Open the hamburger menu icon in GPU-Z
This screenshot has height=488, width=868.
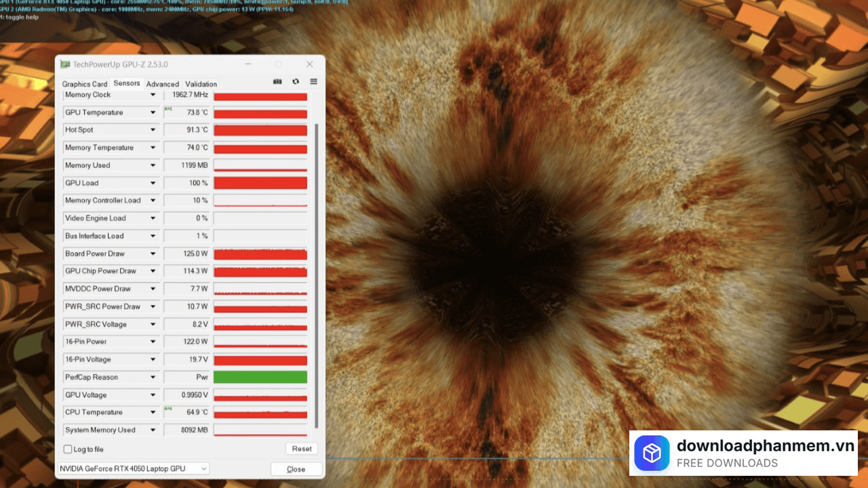pyautogui.click(x=313, y=81)
